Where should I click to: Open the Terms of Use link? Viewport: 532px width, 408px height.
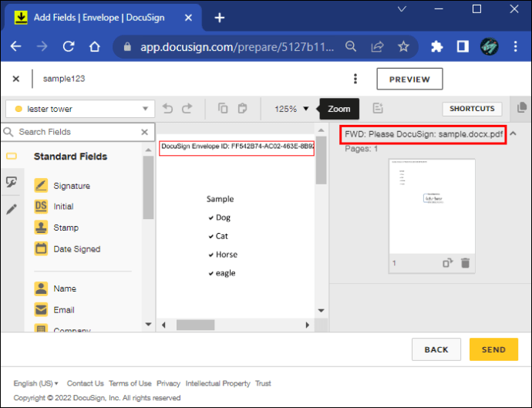click(130, 383)
